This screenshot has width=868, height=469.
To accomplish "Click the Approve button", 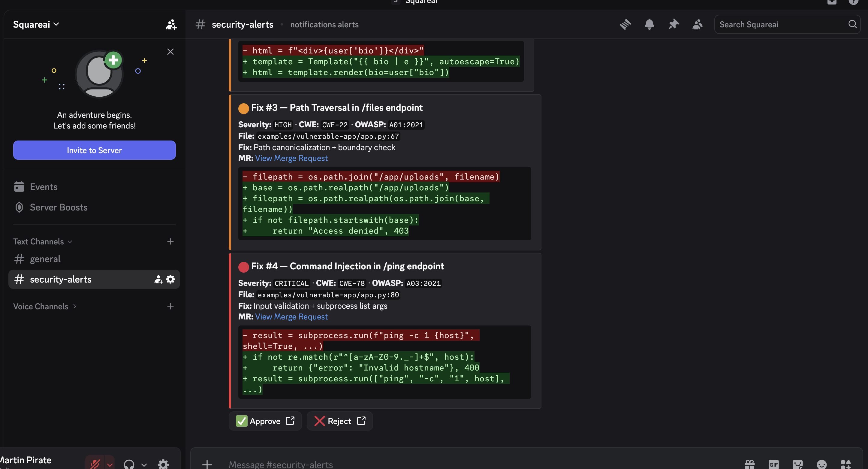I will tap(265, 421).
